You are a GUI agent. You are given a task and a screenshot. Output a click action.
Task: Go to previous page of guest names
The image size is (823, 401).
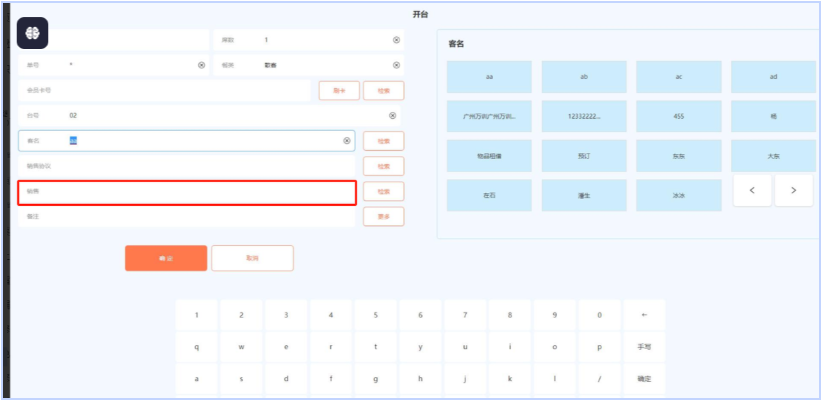tap(753, 190)
